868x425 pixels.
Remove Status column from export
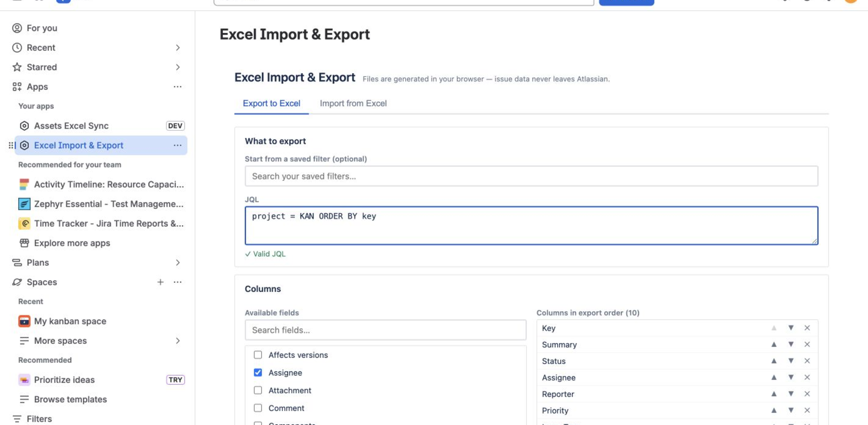click(807, 361)
